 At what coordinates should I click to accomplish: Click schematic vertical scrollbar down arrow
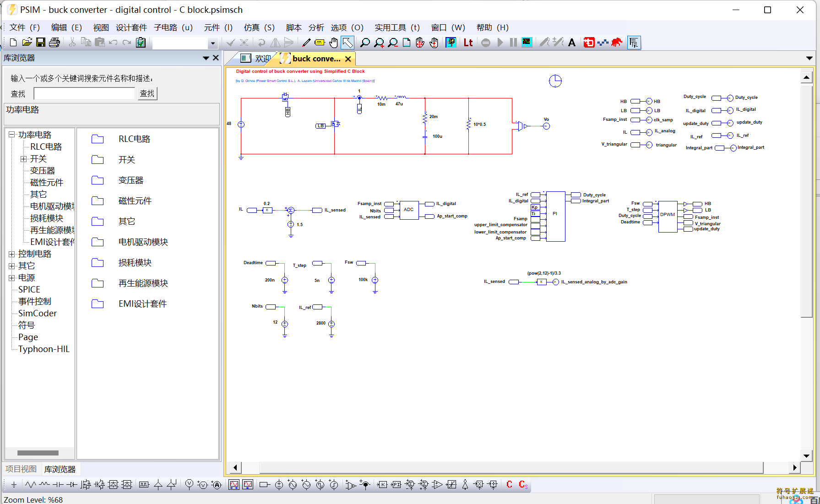[807, 455]
